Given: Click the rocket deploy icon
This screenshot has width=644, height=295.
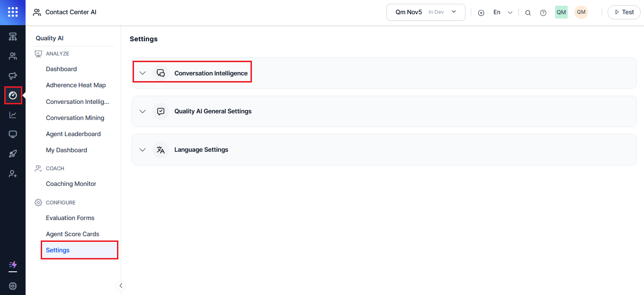Looking at the screenshot, I should tap(13, 154).
